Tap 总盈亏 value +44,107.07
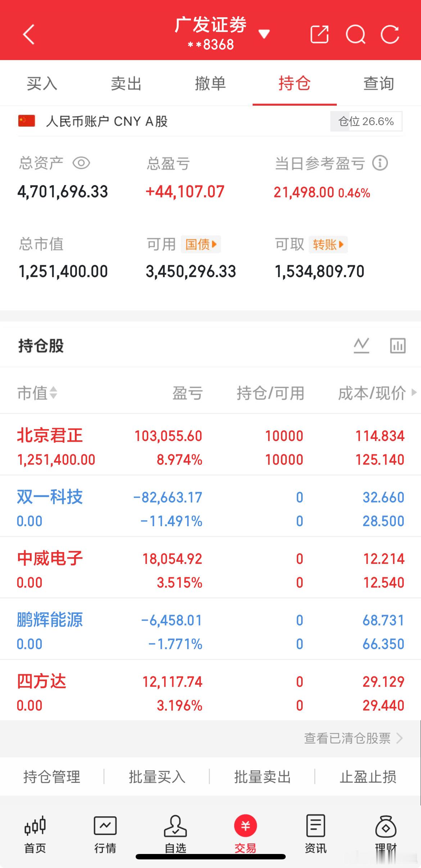421x868 pixels. [x=185, y=192]
